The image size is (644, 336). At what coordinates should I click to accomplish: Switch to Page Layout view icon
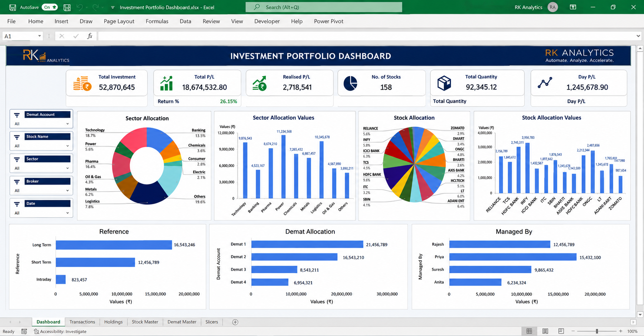pos(545,331)
